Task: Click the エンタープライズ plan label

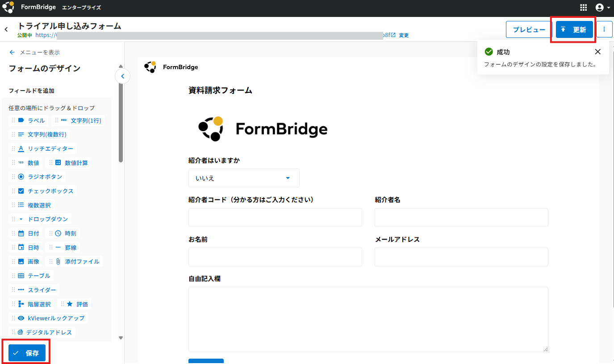Action: (x=81, y=8)
